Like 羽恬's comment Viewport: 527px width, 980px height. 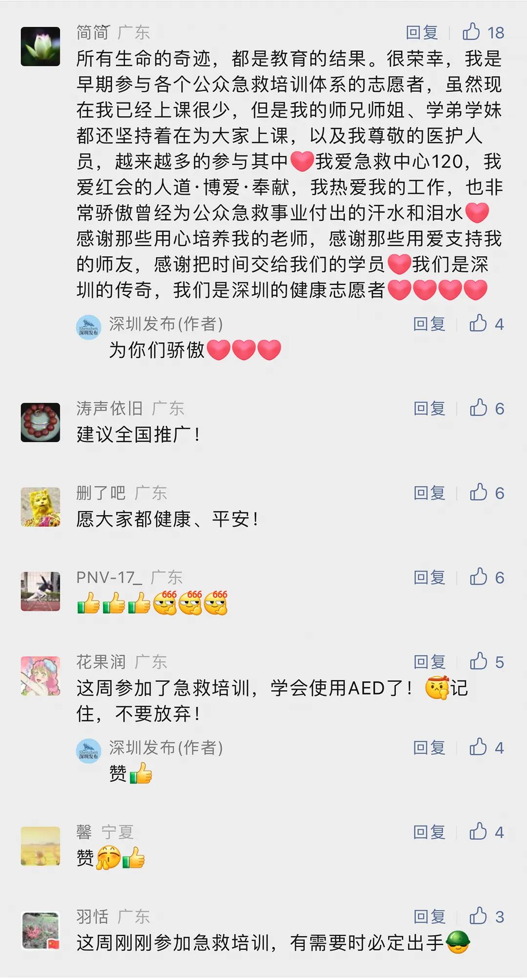pyautogui.click(x=486, y=917)
